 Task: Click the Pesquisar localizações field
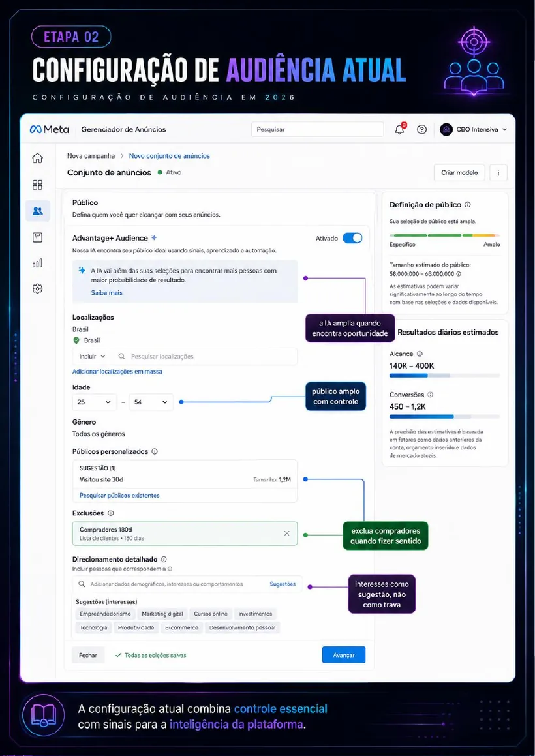207,356
